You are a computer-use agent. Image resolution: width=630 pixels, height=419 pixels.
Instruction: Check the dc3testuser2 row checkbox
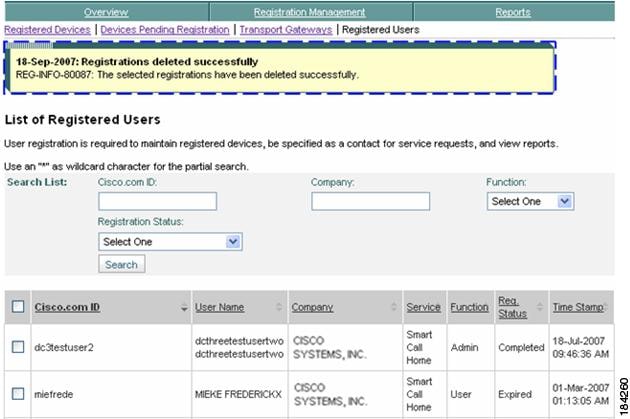[x=18, y=346]
